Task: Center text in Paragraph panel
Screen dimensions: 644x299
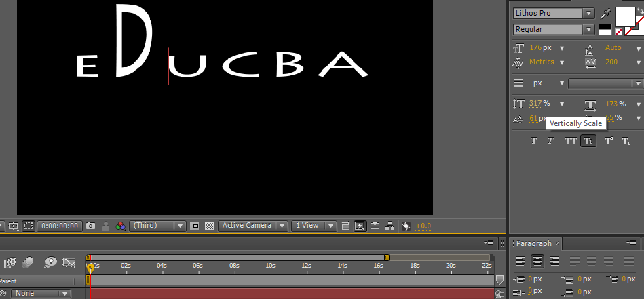Action: (x=537, y=261)
